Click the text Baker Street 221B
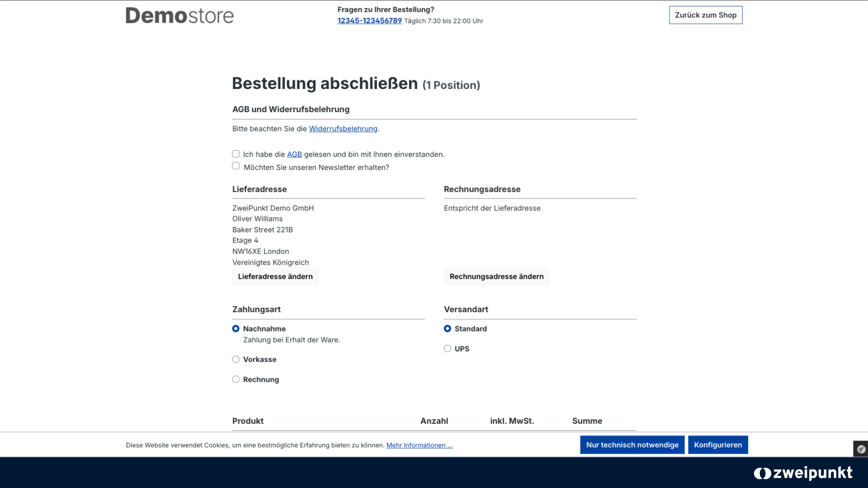This screenshot has height=488, width=868. [x=263, y=230]
